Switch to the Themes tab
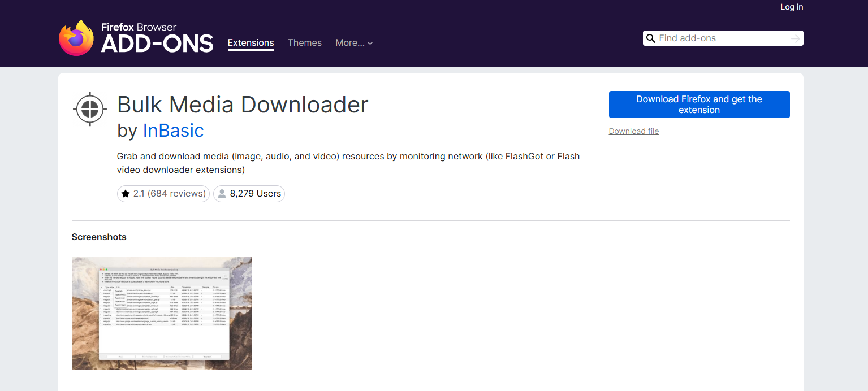The height and width of the screenshot is (391, 868). [304, 43]
